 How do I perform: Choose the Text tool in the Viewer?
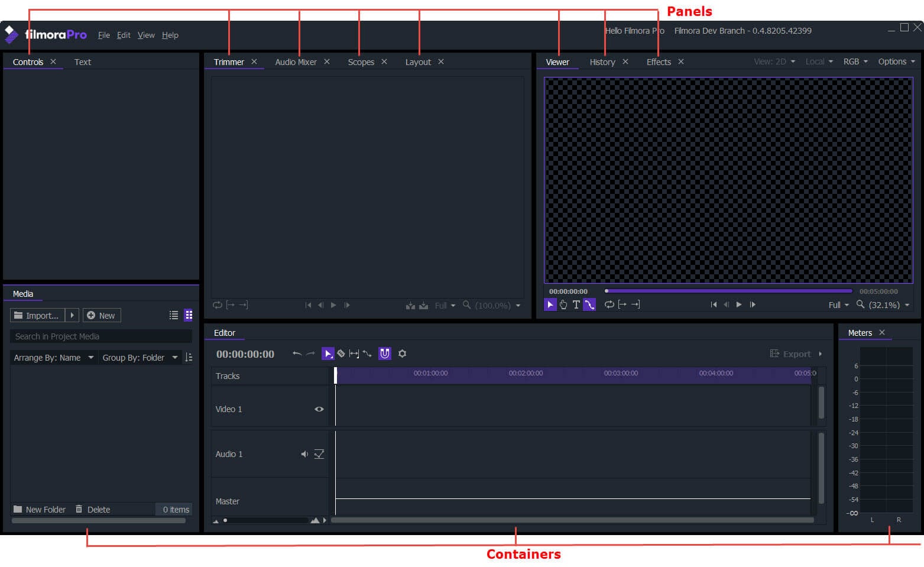[576, 304]
